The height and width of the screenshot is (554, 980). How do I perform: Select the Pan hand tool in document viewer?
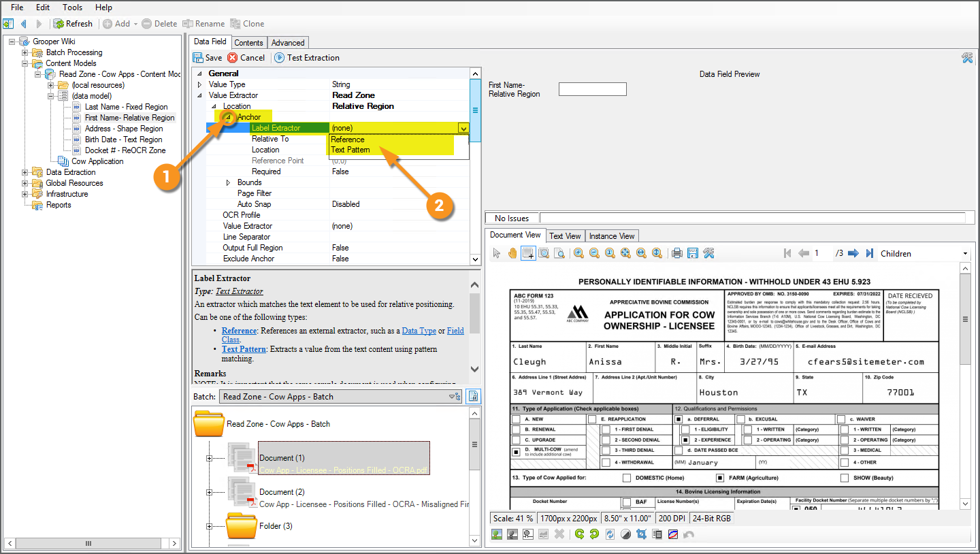tap(512, 253)
